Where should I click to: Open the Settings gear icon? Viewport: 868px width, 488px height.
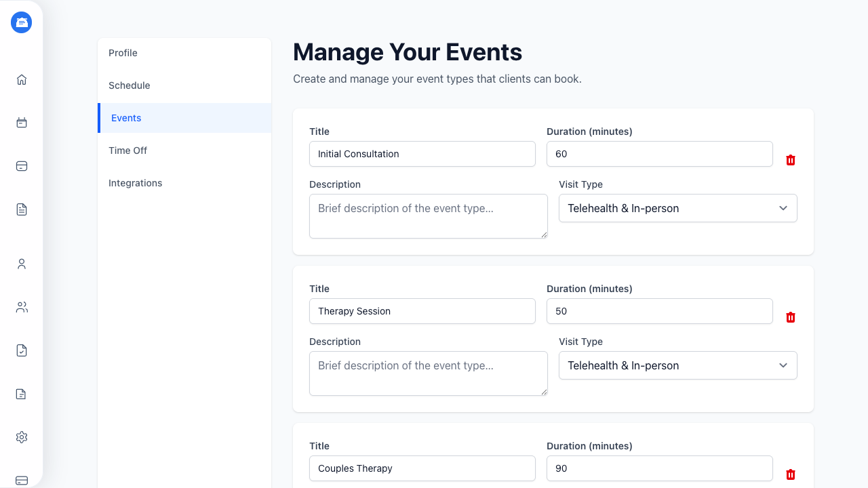[x=21, y=437]
